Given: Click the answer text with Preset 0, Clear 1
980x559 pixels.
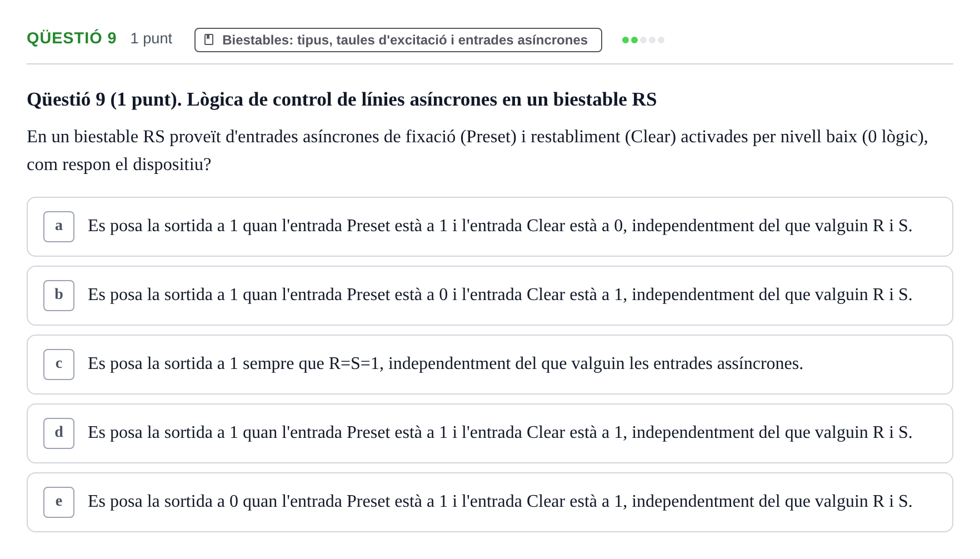Looking at the screenshot, I should 500,295.
